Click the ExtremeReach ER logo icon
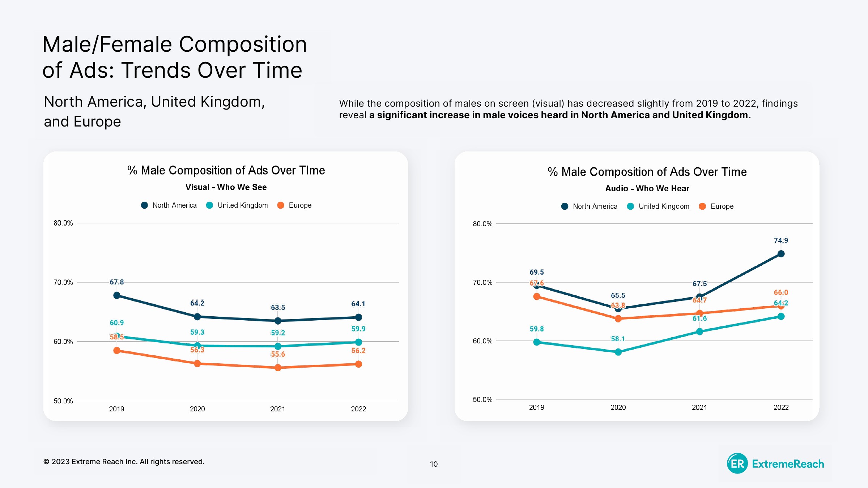868x488 pixels. (737, 463)
